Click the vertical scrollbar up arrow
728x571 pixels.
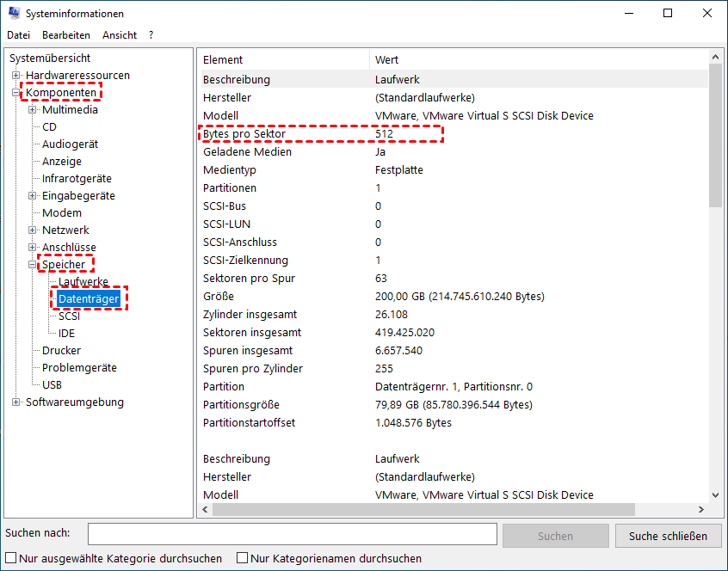coord(715,57)
